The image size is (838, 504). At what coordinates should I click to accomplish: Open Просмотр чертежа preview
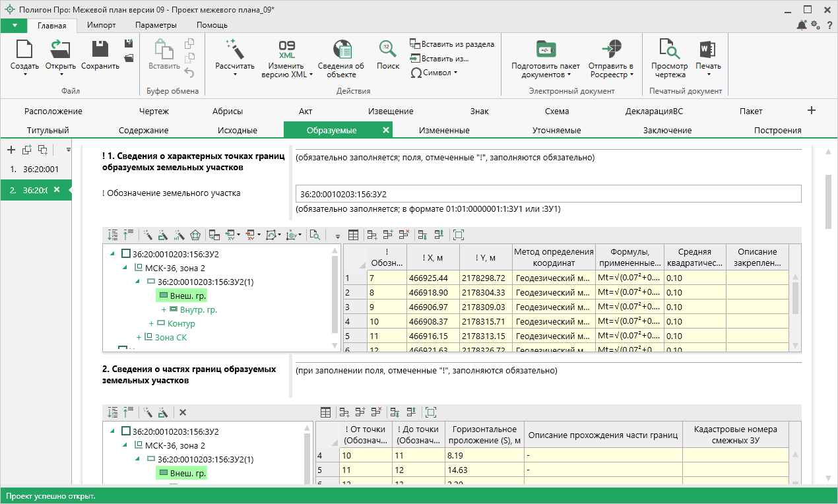[669, 49]
